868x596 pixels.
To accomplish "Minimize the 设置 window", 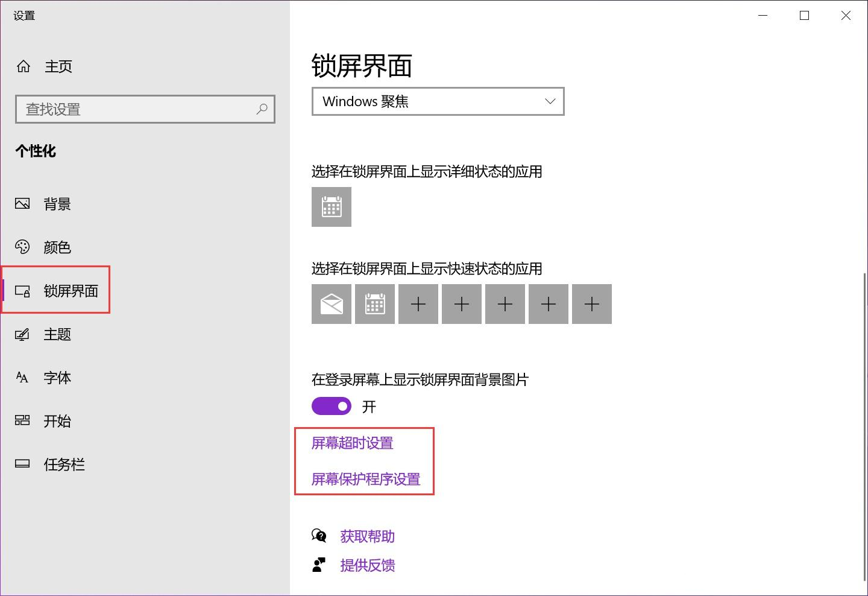I will click(763, 16).
